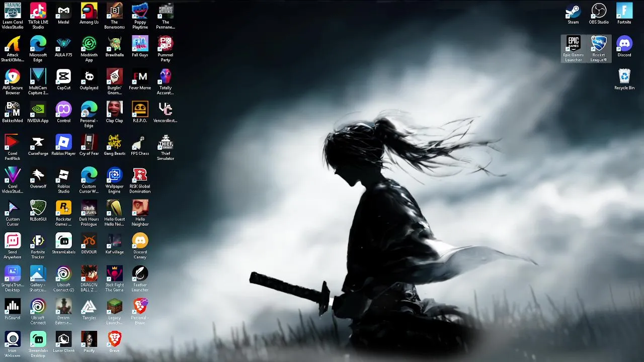The height and width of the screenshot is (362, 644).
Task: Click the Attack Shark mouse software icon
Action: (x=13, y=44)
